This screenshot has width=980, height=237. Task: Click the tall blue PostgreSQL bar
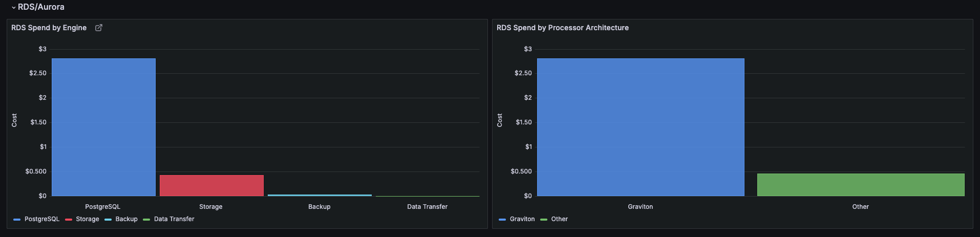103,127
